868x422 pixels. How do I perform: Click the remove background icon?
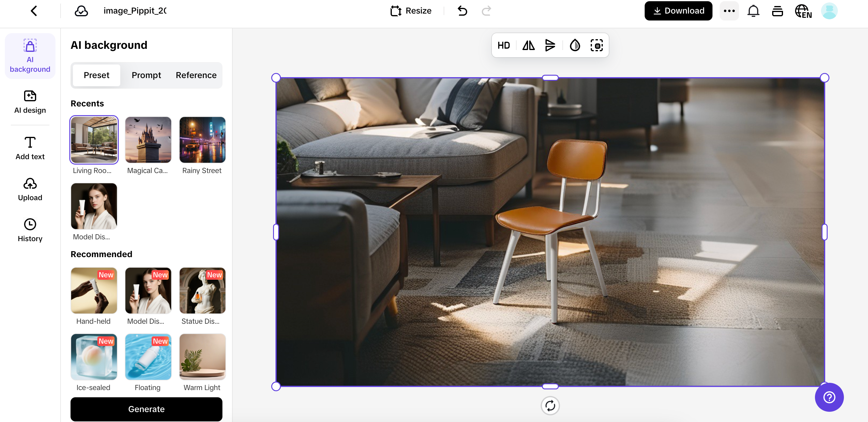click(x=596, y=46)
